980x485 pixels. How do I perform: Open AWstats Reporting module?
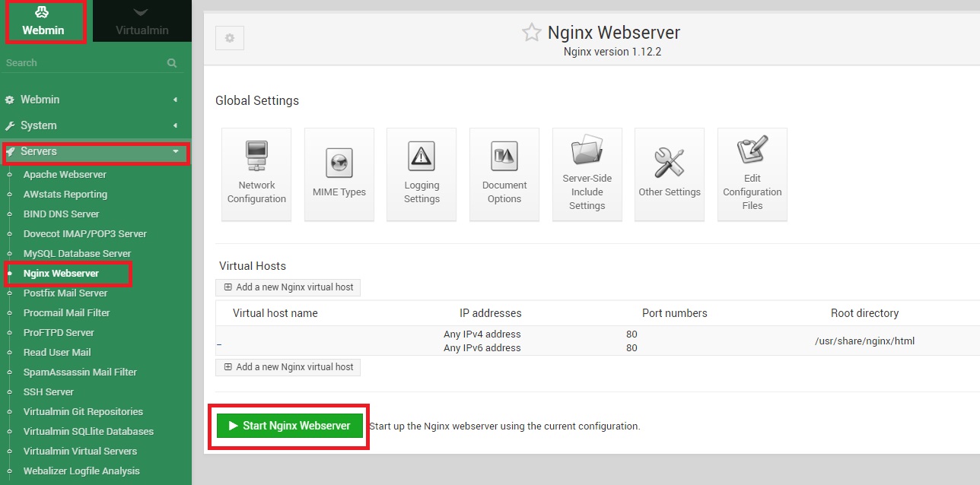(x=65, y=195)
